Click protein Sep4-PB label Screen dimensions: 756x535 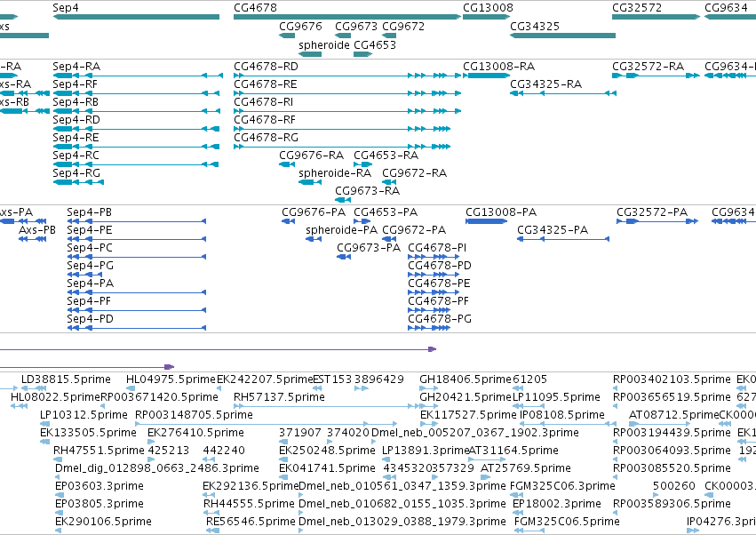(x=89, y=212)
